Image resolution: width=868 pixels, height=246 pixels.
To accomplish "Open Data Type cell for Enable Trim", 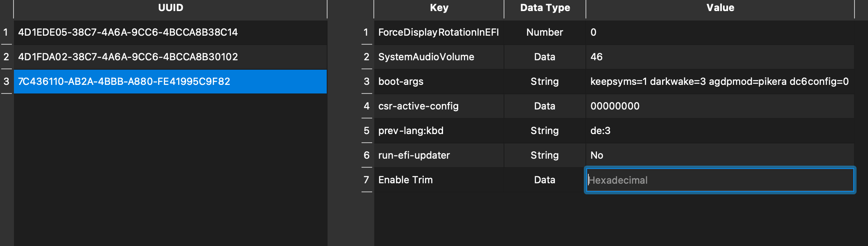I will coord(545,180).
